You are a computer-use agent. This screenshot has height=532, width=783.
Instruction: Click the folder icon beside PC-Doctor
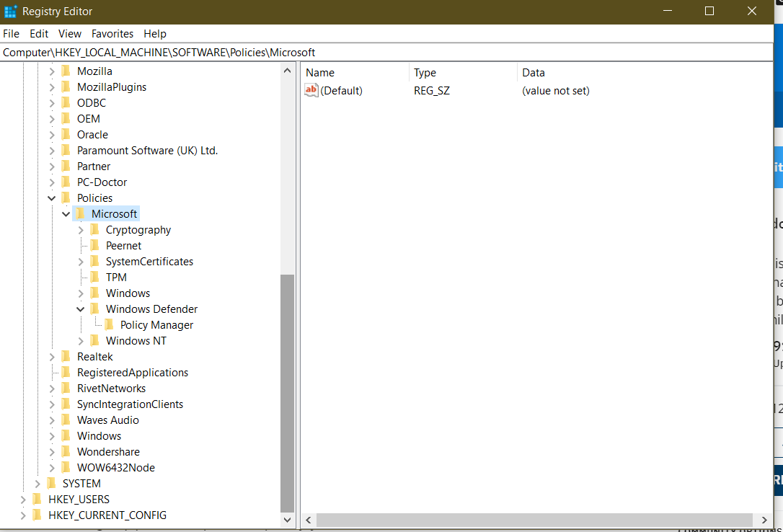pos(66,182)
